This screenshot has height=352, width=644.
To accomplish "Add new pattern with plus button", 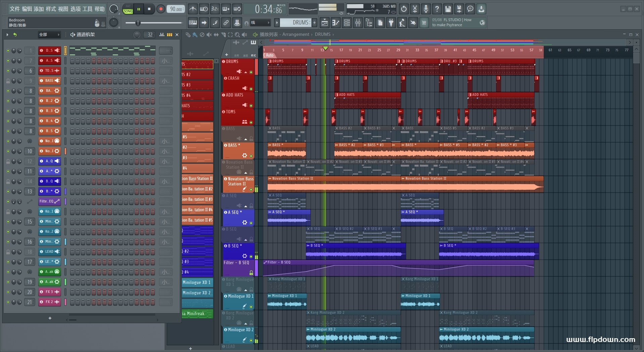I will [314, 23].
